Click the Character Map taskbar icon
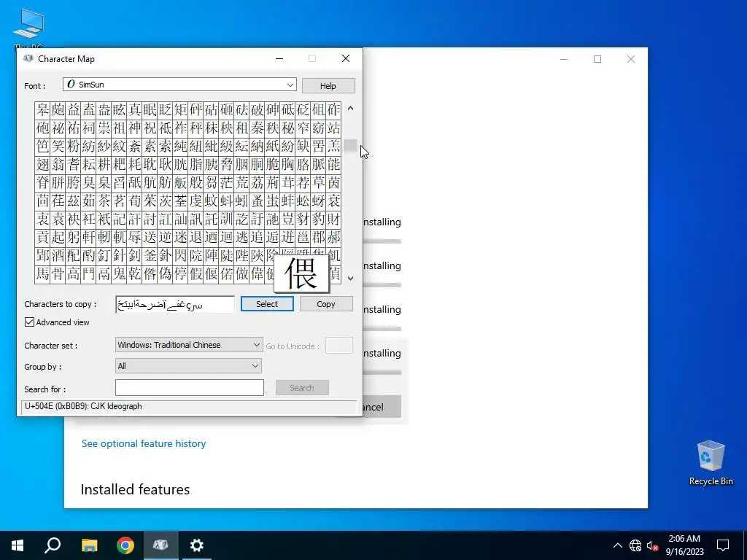Viewport: 747px width, 560px height. click(160, 545)
